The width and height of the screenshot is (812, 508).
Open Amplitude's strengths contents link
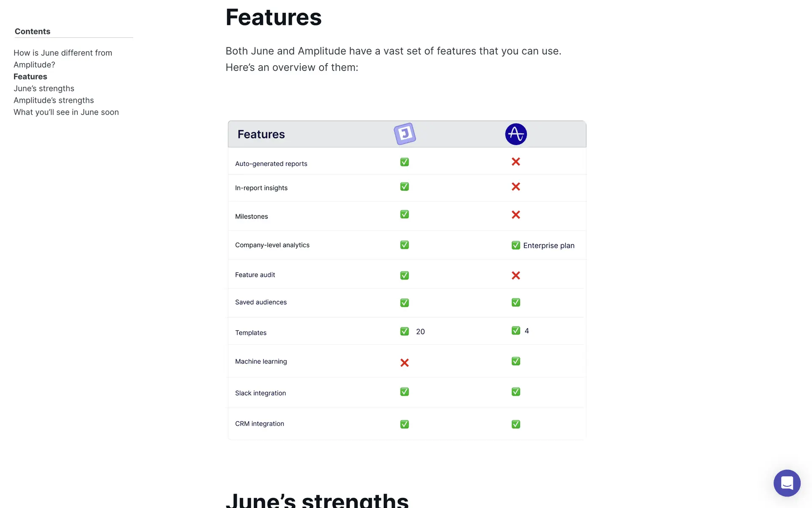54,100
